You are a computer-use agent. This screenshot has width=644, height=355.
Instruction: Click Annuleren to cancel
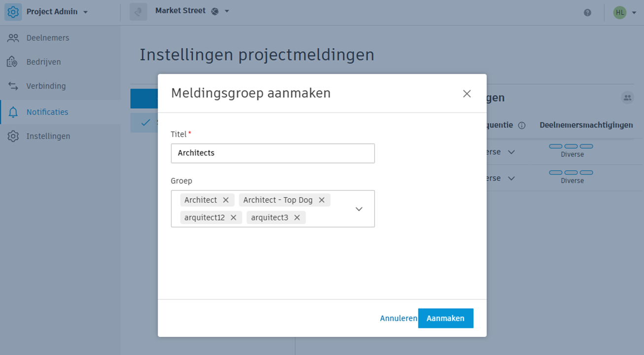pos(399,318)
